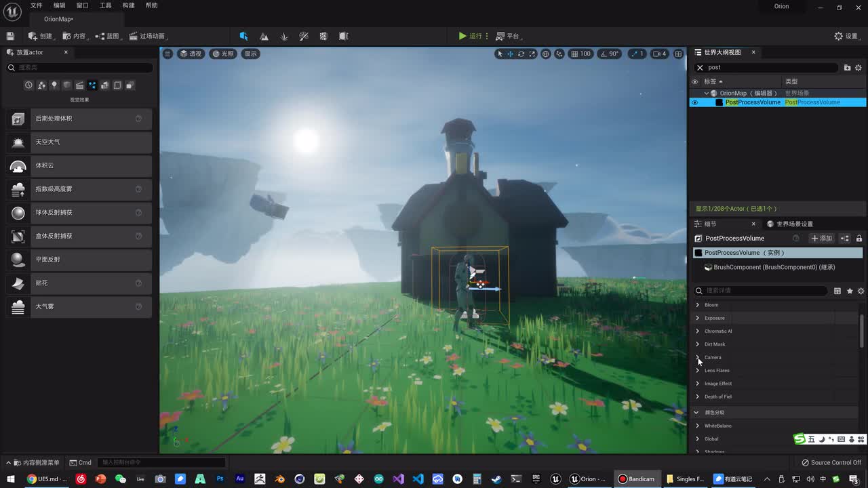Toggle rotation snapping at 90 degrees
Viewport: 868px width, 488px height.
(610, 54)
